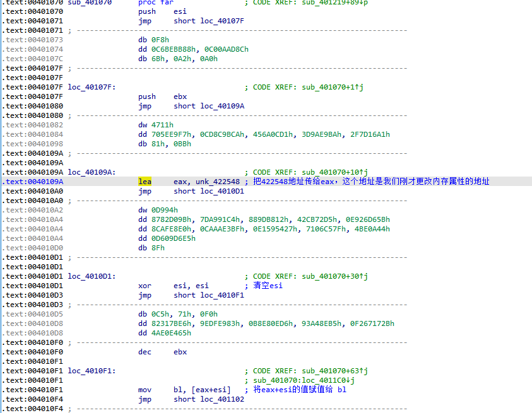This screenshot has height=413, width=532.
Task: Select the highlighted lea instruction mnemonic
Action: [x=145, y=182]
